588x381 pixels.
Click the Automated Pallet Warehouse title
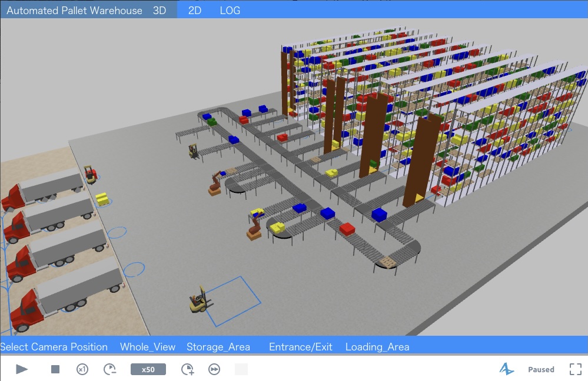[x=74, y=11]
